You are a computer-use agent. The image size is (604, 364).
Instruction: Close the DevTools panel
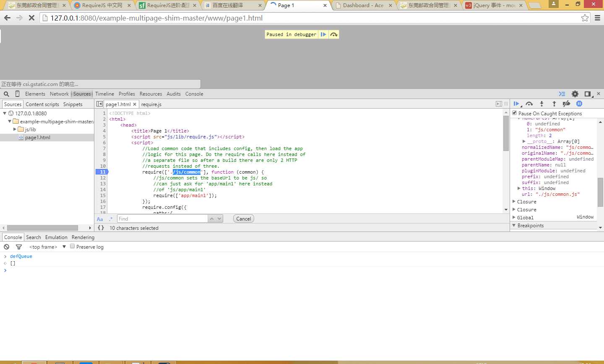599,94
